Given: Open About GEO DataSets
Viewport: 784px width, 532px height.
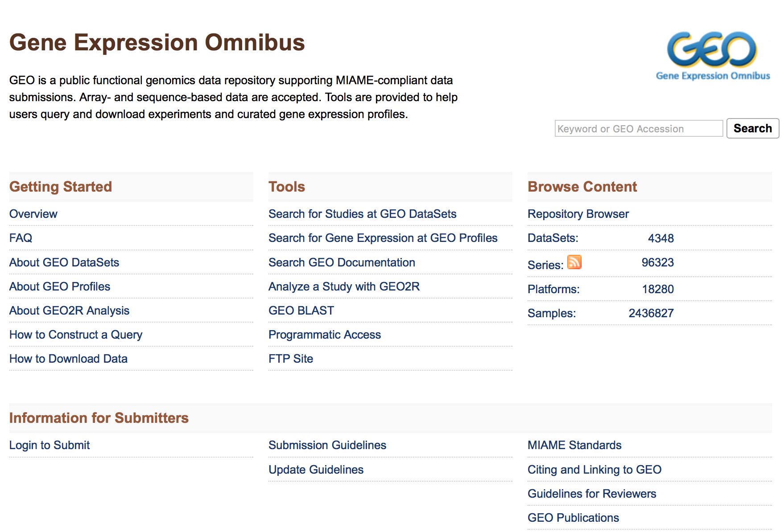Looking at the screenshot, I should (64, 262).
